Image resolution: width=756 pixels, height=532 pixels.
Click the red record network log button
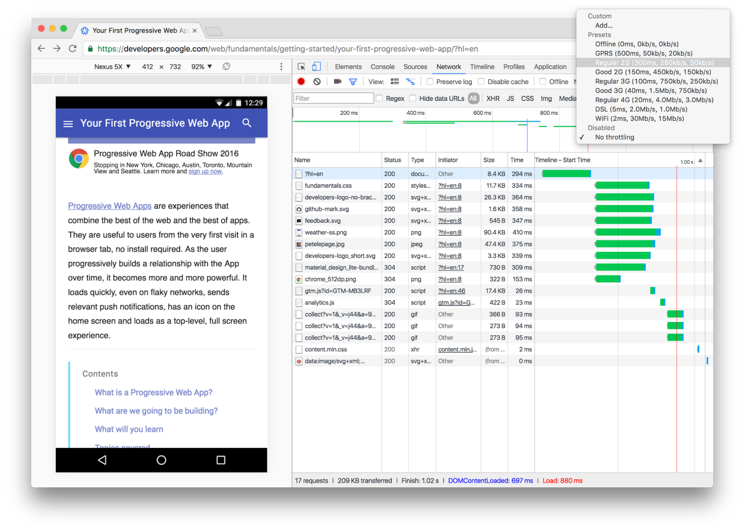(301, 81)
